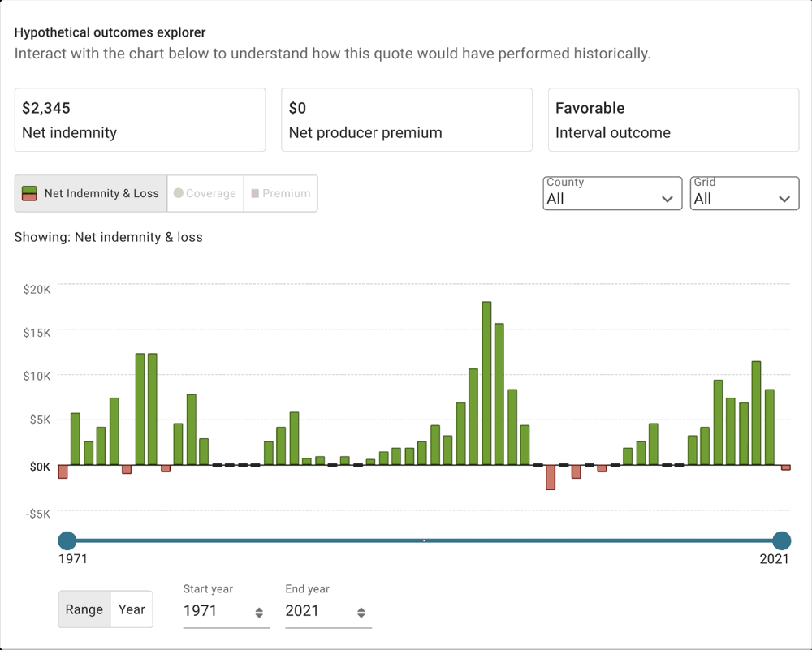Open the County dropdown
Image resolution: width=812 pixels, height=650 pixels.
click(612, 194)
